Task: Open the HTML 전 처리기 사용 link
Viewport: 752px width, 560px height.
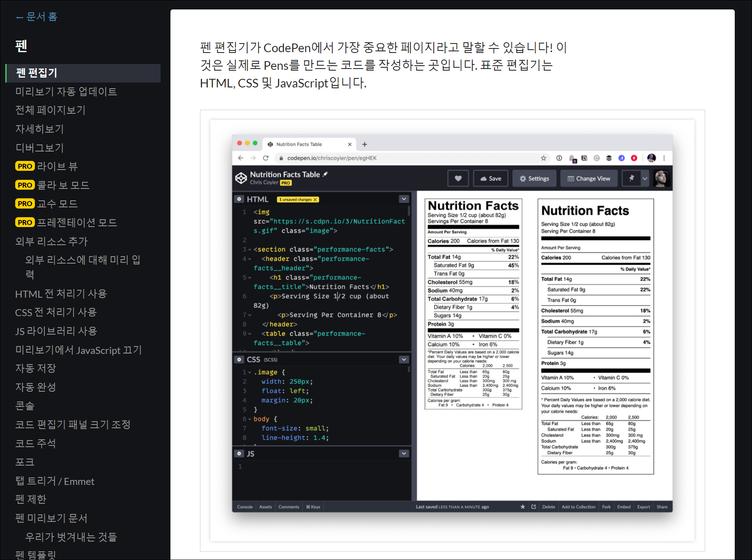Action: click(61, 294)
